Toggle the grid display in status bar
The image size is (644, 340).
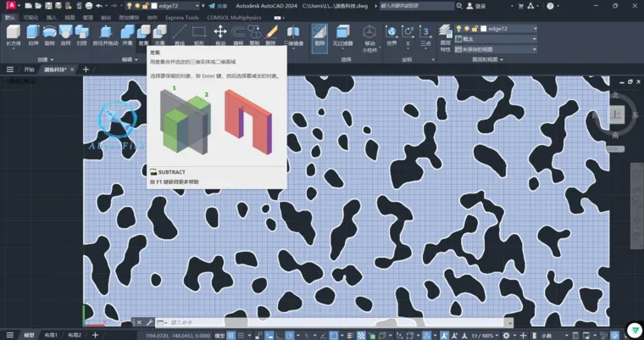pos(231,336)
